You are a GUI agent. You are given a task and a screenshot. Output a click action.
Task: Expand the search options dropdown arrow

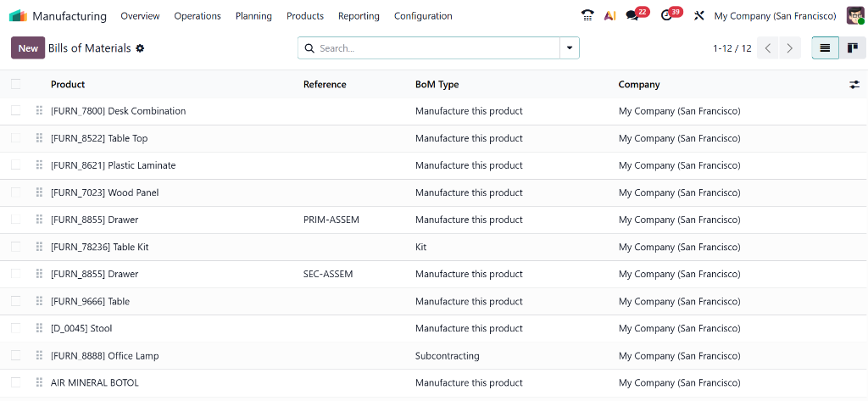coord(570,48)
